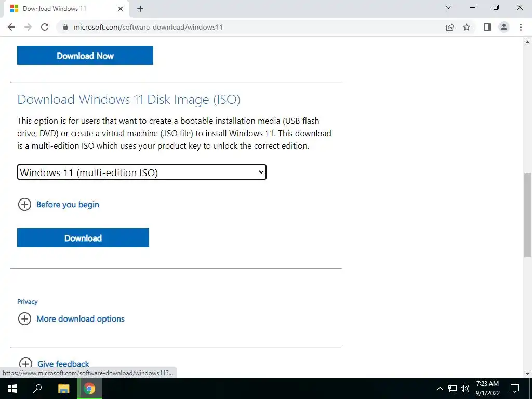The width and height of the screenshot is (532, 399).
Task: Click the Download Now button
Action: 85,55
